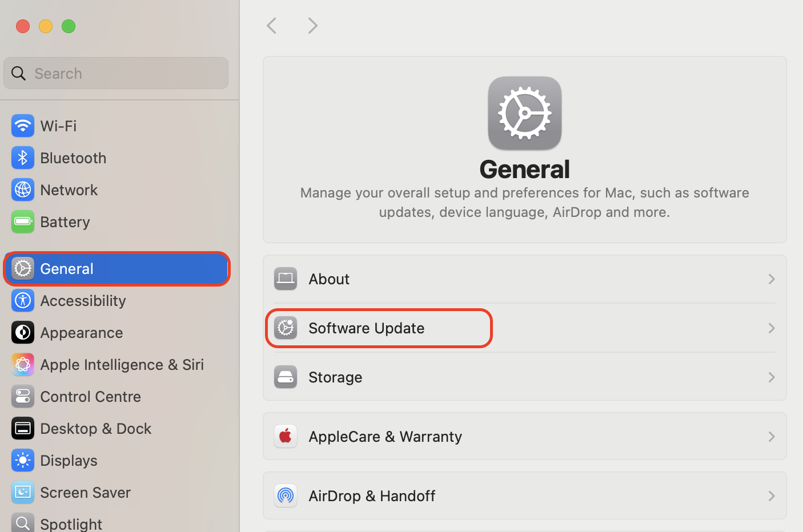
Task: Click the yellow minimize window button
Action: click(x=46, y=26)
